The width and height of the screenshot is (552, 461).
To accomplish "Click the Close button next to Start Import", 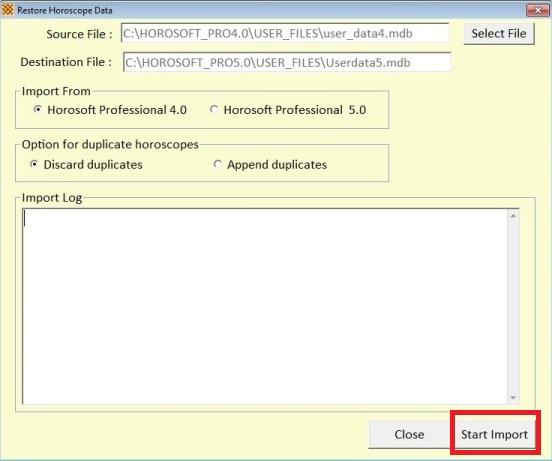I will [409, 434].
